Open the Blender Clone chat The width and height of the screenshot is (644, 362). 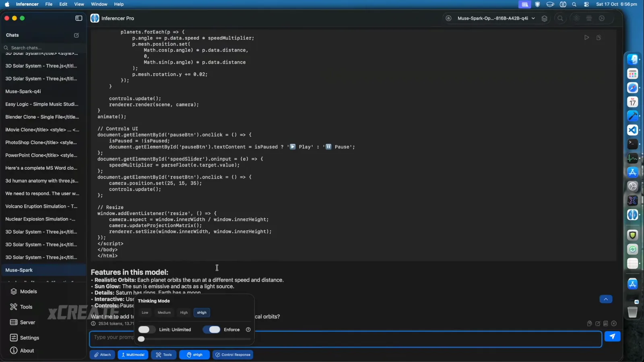coord(43,117)
